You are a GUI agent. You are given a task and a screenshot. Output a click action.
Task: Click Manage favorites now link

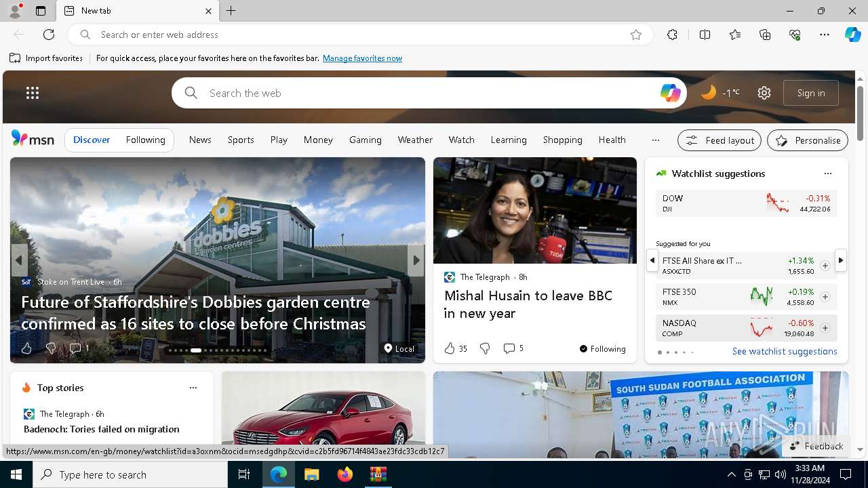click(362, 58)
